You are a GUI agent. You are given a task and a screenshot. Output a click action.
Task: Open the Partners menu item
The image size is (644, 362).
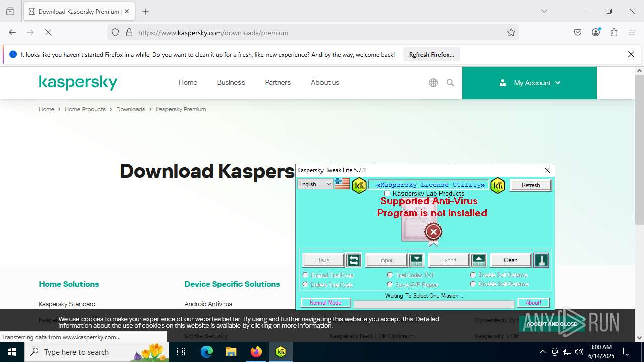278,82
